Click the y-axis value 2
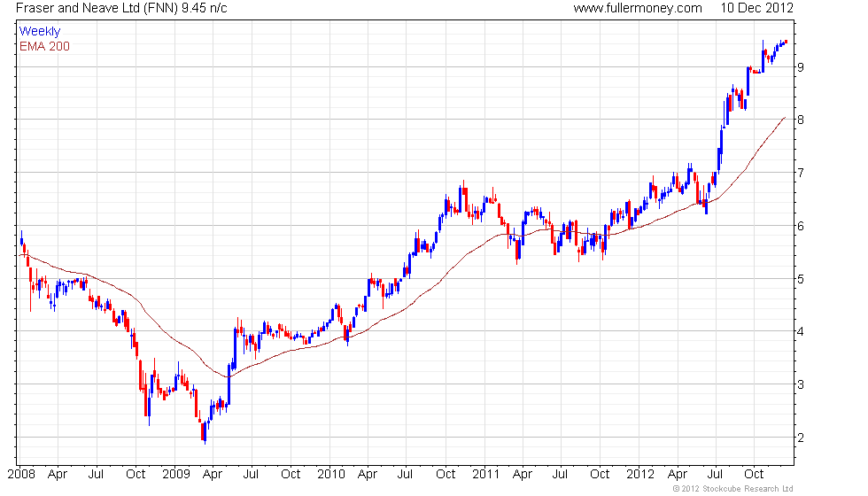This screenshot has width=868, height=496. [x=801, y=438]
